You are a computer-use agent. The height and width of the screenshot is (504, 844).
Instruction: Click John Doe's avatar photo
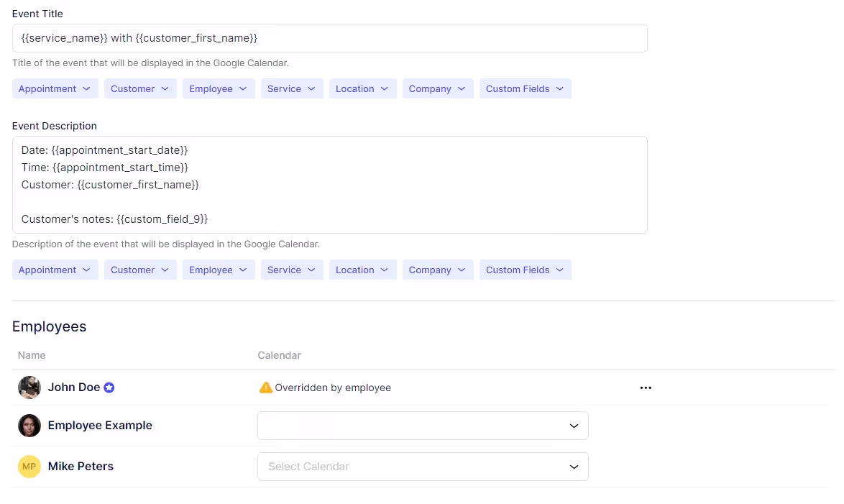(x=29, y=388)
